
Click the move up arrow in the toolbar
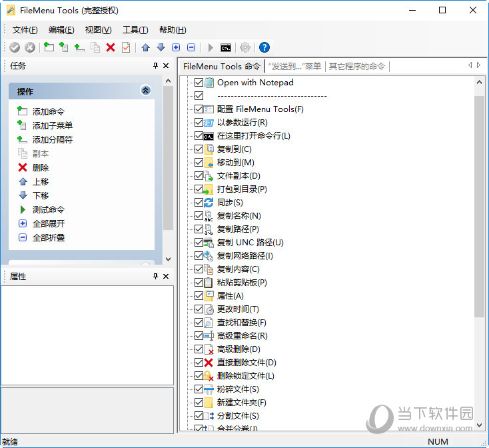145,47
